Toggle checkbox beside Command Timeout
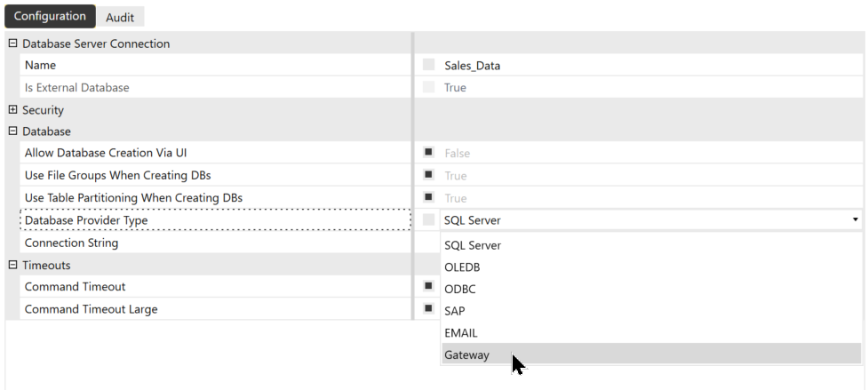This screenshot has height=390, width=868. 429,286
